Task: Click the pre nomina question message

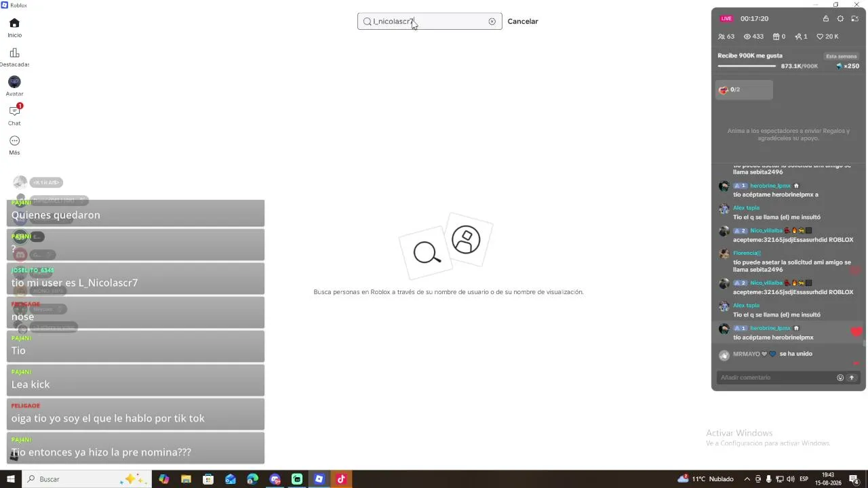Action: pyautogui.click(x=136, y=448)
